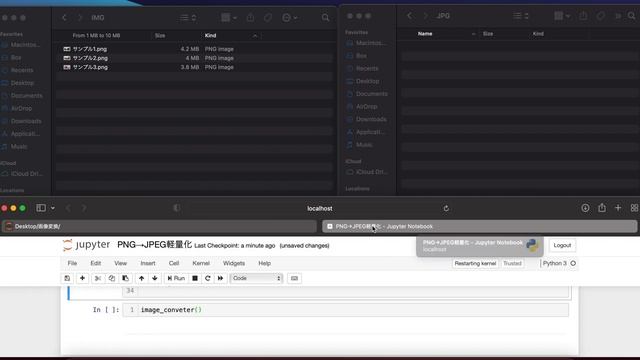Open a new Safari tab with plus icon
Image resolution: width=640 pixels, height=360 pixels.
[x=618, y=208]
